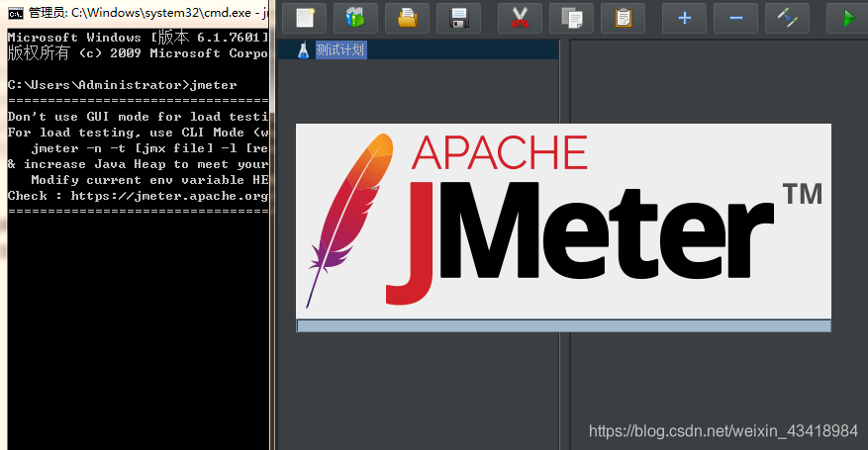Click the JMeter splash loading progress bar
Image resolution: width=868 pixels, height=450 pixels.
click(563, 325)
